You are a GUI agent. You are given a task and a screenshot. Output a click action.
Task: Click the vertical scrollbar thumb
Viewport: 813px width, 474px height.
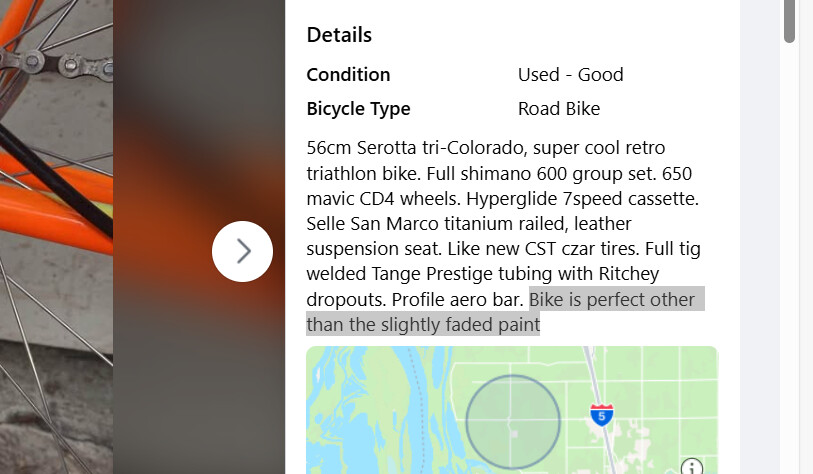pyautogui.click(x=789, y=21)
